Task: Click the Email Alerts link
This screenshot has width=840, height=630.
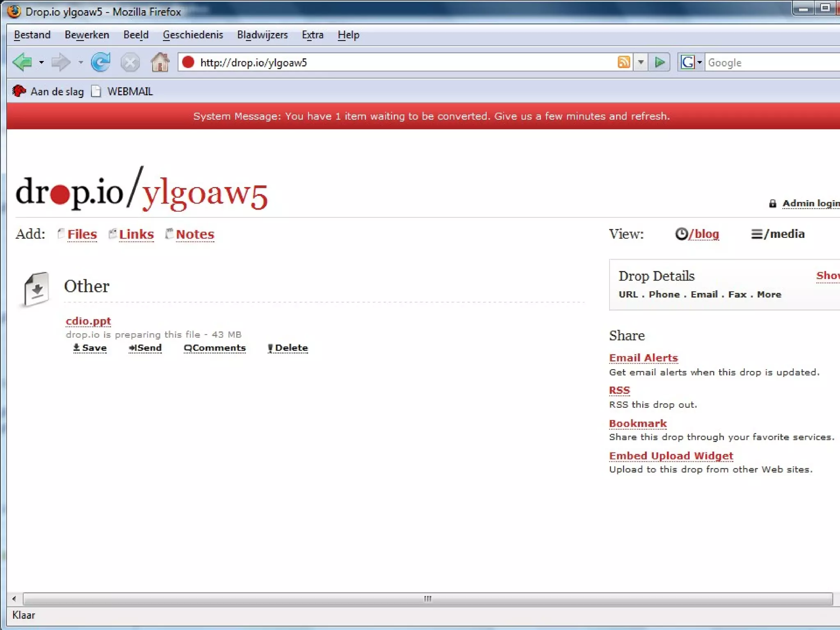Action: (x=643, y=358)
